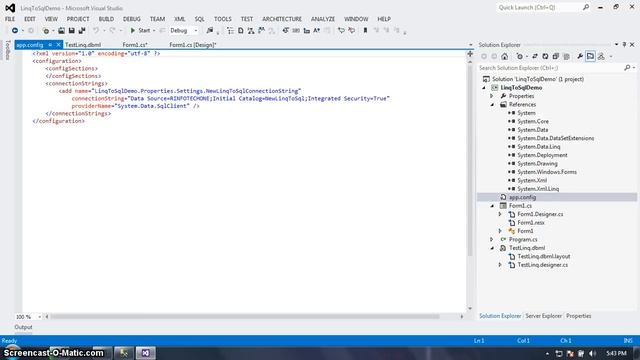Switch to the Form1.cs* tab
The height and width of the screenshot is (360, 640).
coord(135,45)
